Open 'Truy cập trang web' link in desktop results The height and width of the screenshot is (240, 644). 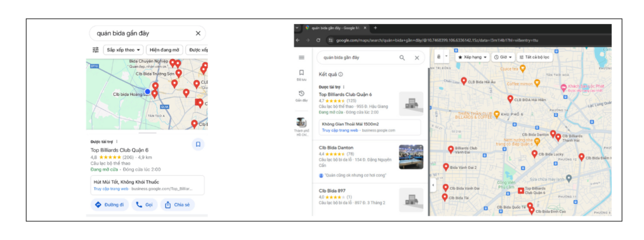[340, 130]
